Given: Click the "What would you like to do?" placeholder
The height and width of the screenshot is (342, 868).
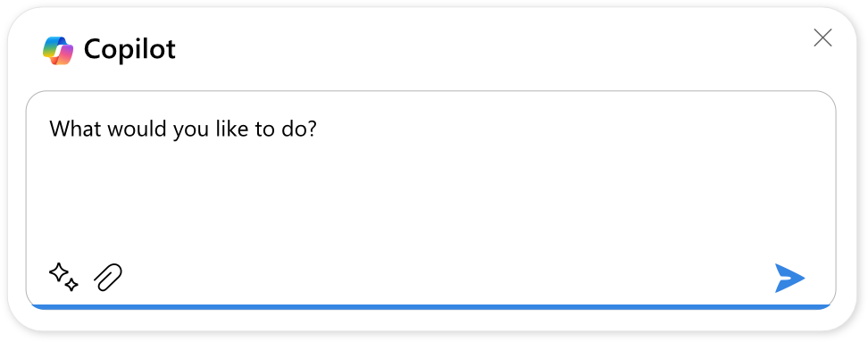Looking at the screenshot, I should (183, 130).
